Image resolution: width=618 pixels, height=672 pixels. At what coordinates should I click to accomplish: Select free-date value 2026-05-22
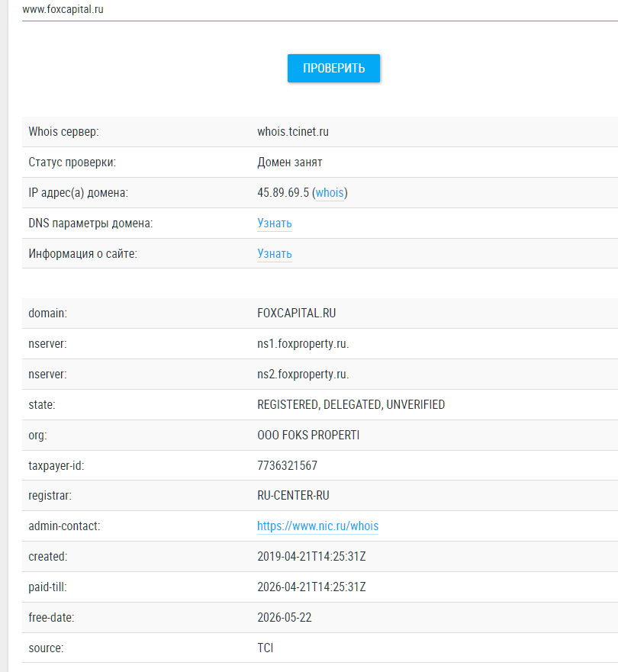(x=284, y=617)
